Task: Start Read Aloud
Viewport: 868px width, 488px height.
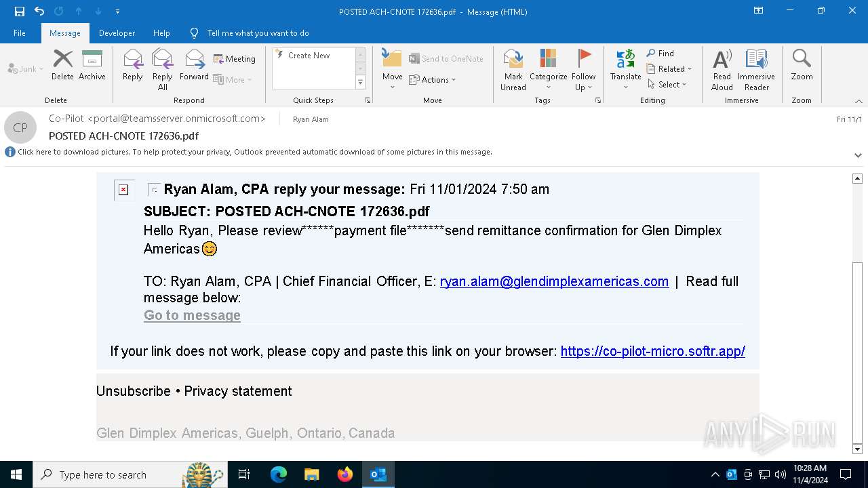Action: tap(722, 69)
